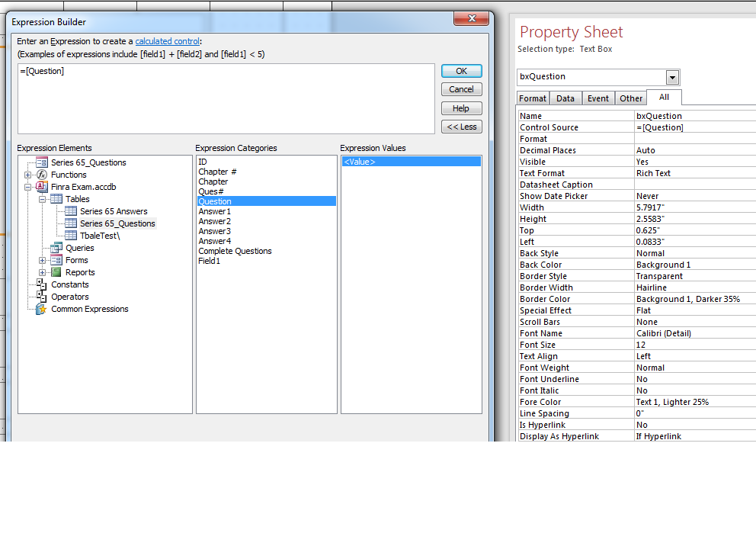Click the Fore Color property value
This screenshot has height=546, width=756.
click(695, 402)
